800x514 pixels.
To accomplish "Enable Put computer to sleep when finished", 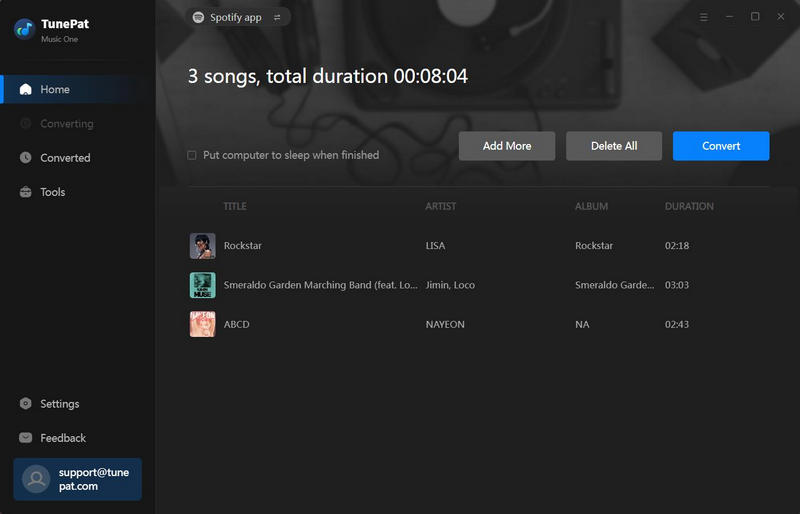I will click(192, 155).
